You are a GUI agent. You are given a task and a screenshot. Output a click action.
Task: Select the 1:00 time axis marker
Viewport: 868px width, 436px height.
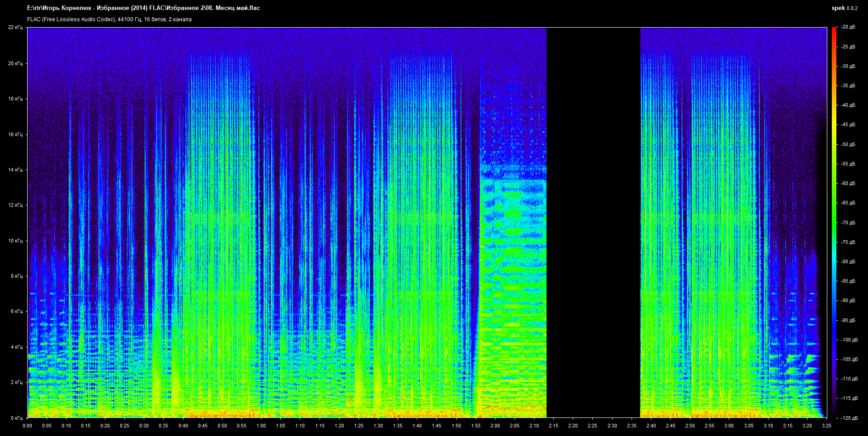pos(261,426)
